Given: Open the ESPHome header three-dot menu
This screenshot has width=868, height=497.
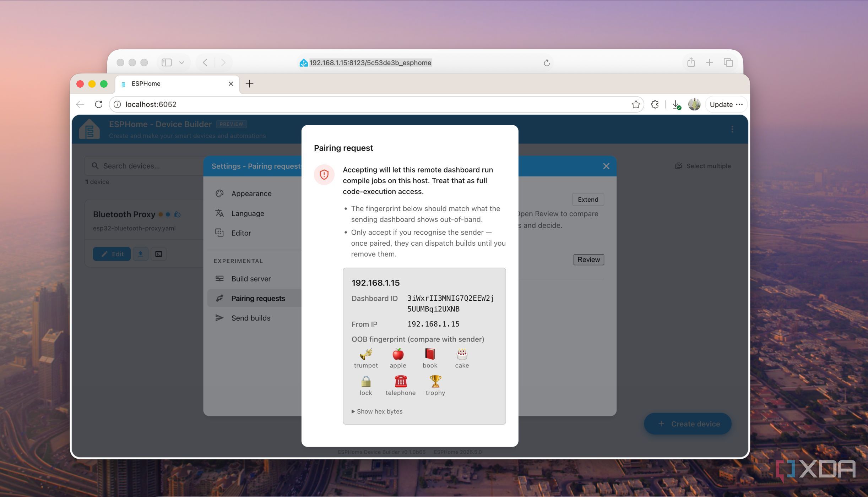Looking at the screenshot, I should (732, 129).
